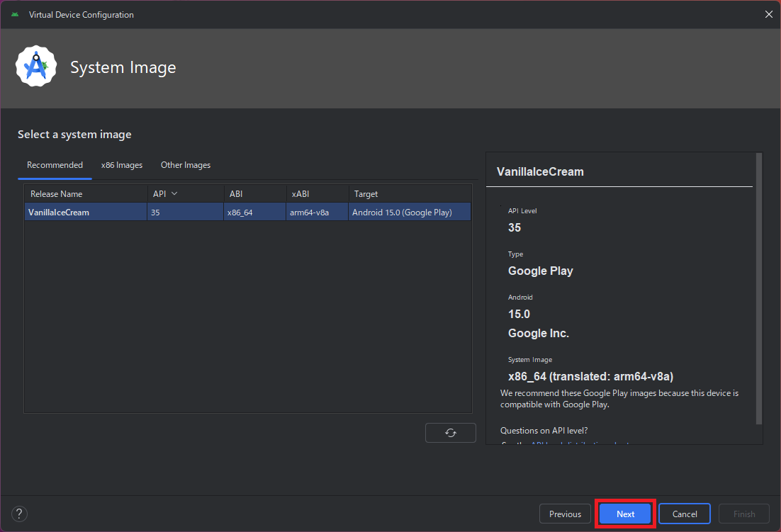Toggle the API column sort arrow

pos(174,193)
